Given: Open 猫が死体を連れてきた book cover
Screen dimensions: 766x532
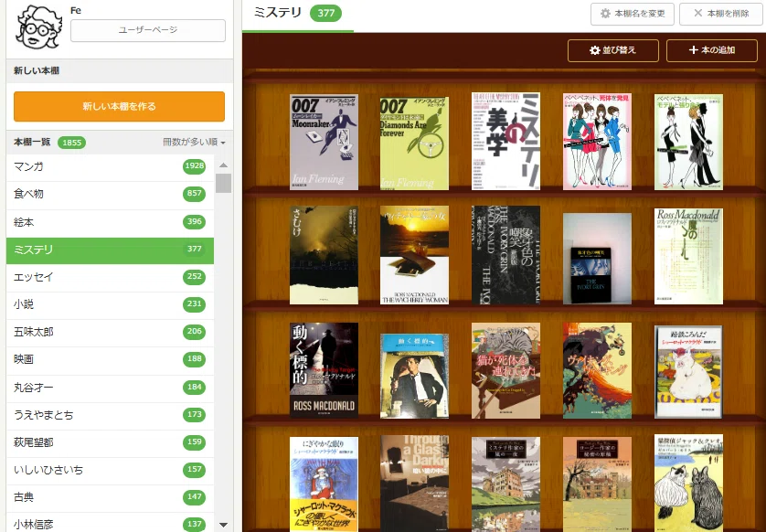Looking at the screenshot, I should click(x=505, y=370).
